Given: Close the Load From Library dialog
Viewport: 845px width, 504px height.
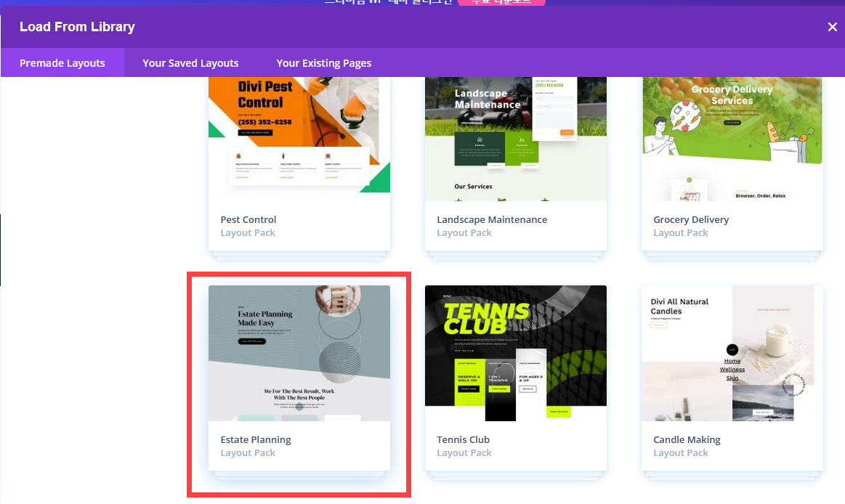Looking at the screenshot, I should pos(832,27).
